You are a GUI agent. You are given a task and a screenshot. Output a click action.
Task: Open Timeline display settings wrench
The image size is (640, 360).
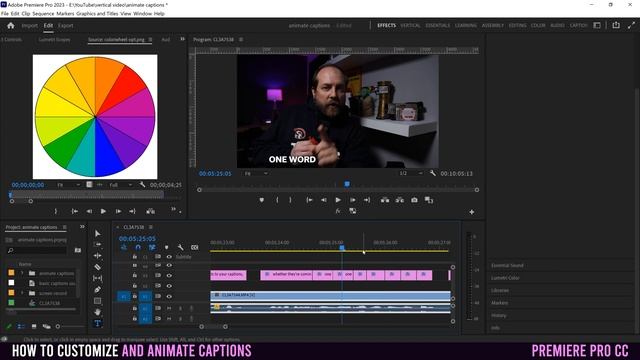point(180,247)
